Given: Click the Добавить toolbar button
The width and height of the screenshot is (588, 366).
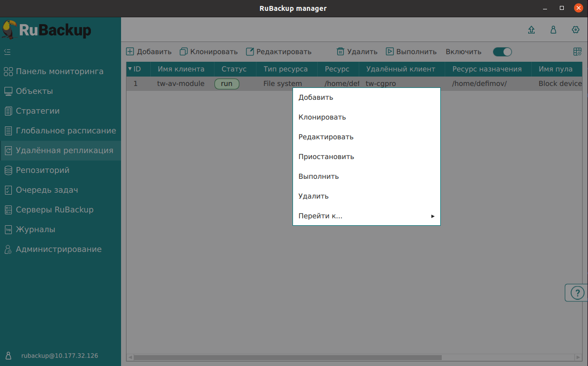Looking at the screenshot, I should point(149,52).
